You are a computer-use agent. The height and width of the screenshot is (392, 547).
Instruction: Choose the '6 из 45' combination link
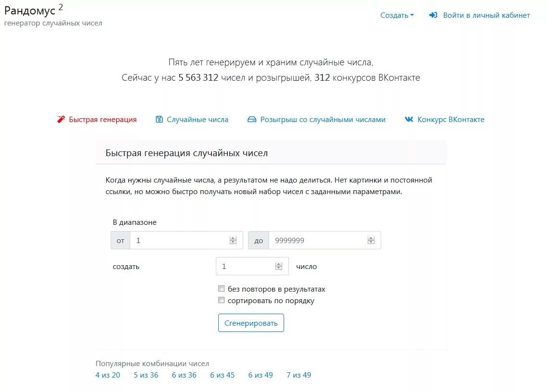[222, 375]
